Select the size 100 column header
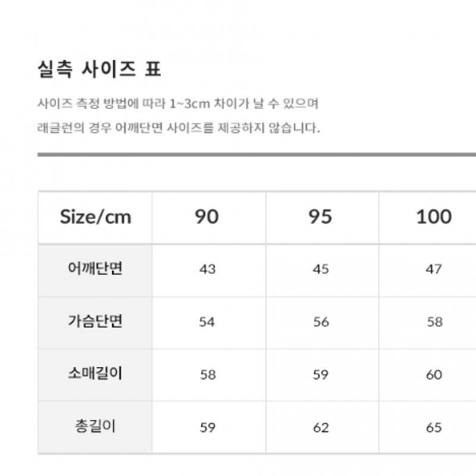The height and width of the screenshot is (476, 476). 434,217
